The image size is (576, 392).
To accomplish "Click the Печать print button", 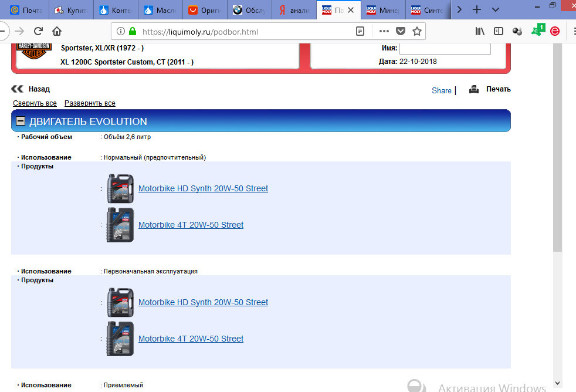I will click(x=499, y=89).
